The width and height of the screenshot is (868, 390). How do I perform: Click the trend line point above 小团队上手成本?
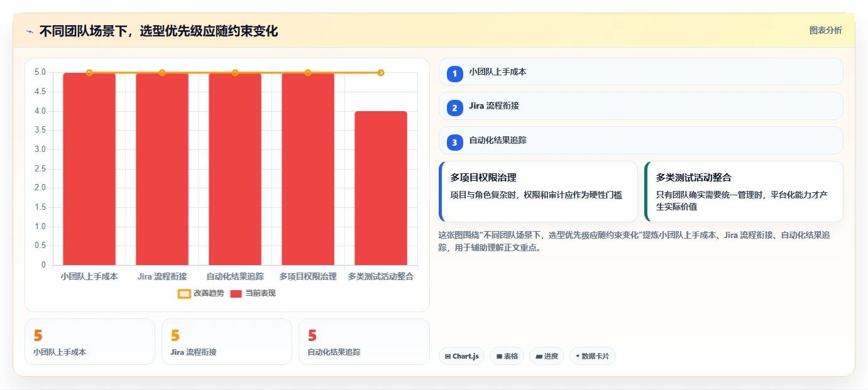coord(89,73)
